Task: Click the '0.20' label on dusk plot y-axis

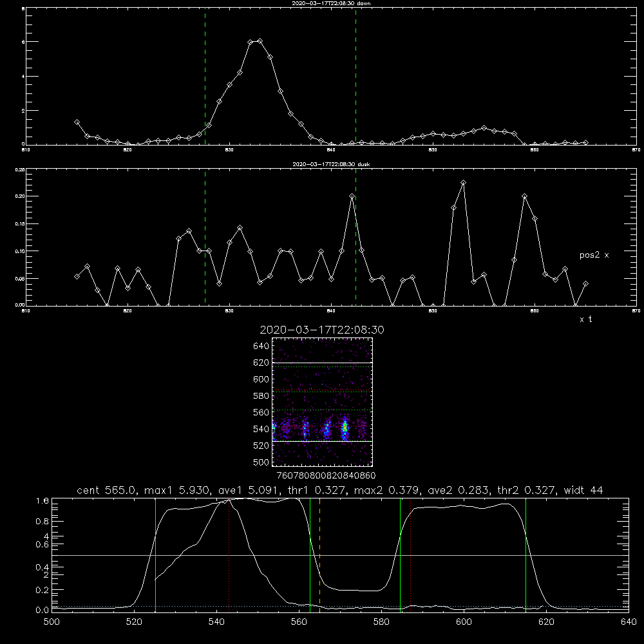Action: 20,196
